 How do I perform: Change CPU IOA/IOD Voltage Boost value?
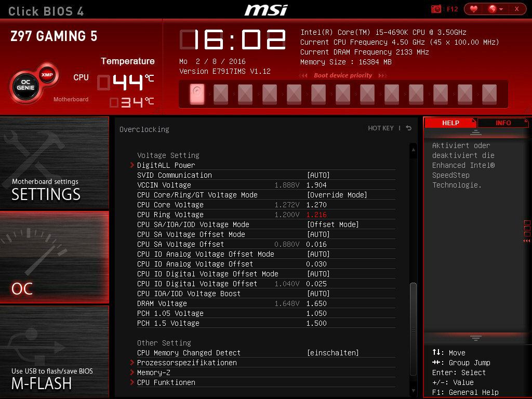point(318,294)
